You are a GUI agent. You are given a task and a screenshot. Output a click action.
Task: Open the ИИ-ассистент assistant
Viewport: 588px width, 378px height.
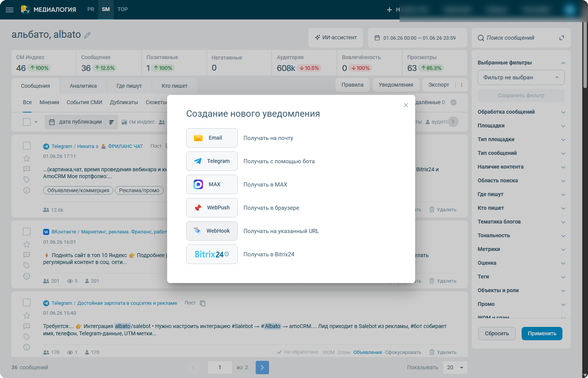click(x=335, y=37)
